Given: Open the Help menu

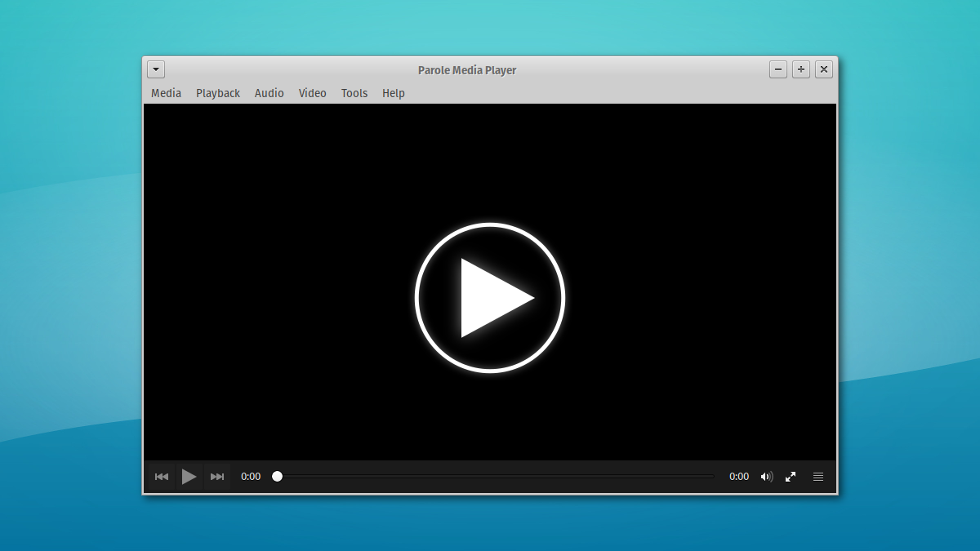Looking at the screenshot, I should [393, 93].
